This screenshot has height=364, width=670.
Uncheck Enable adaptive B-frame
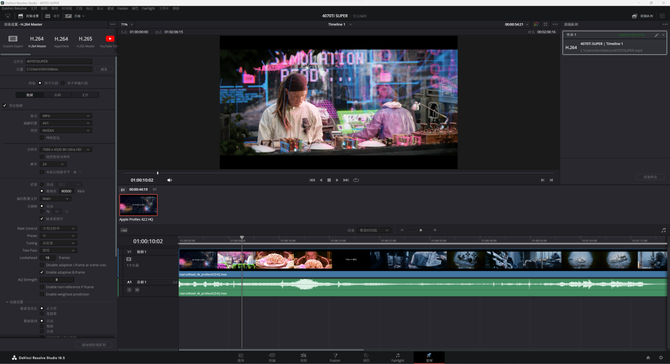pyautogui.click(x=42, y=273)
